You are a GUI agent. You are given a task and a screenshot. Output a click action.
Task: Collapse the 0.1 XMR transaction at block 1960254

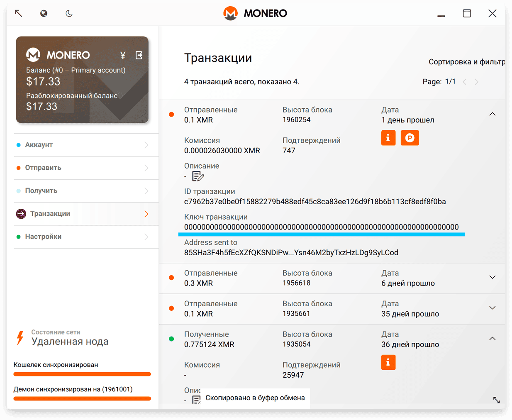click(492, 114)
